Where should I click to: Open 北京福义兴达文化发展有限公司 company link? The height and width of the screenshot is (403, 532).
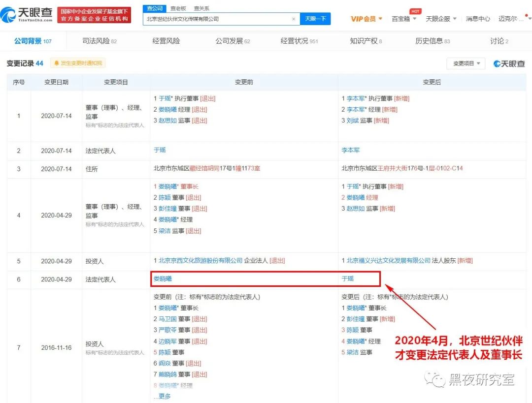[x=389, y=260]
